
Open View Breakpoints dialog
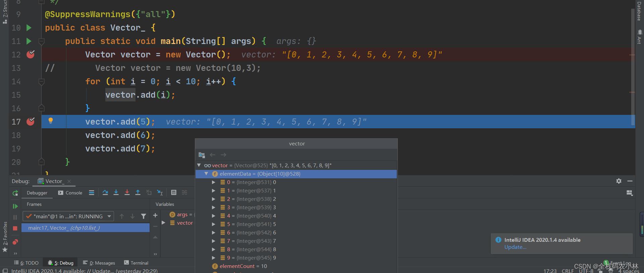click(15, 242)
